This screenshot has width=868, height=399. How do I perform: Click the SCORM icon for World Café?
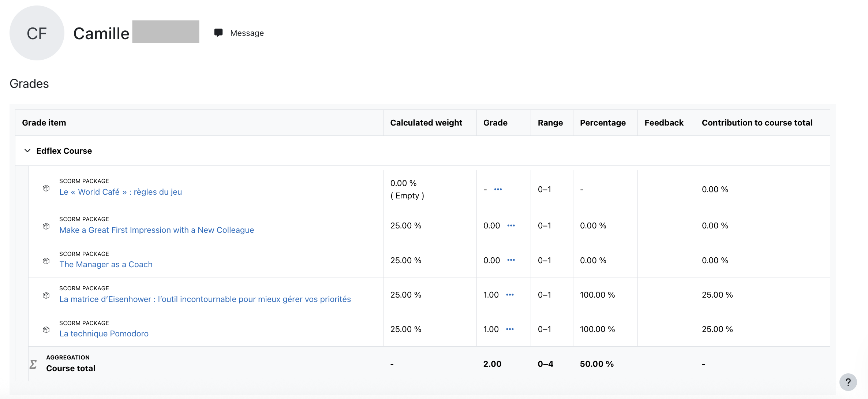(x=46, y=188)
